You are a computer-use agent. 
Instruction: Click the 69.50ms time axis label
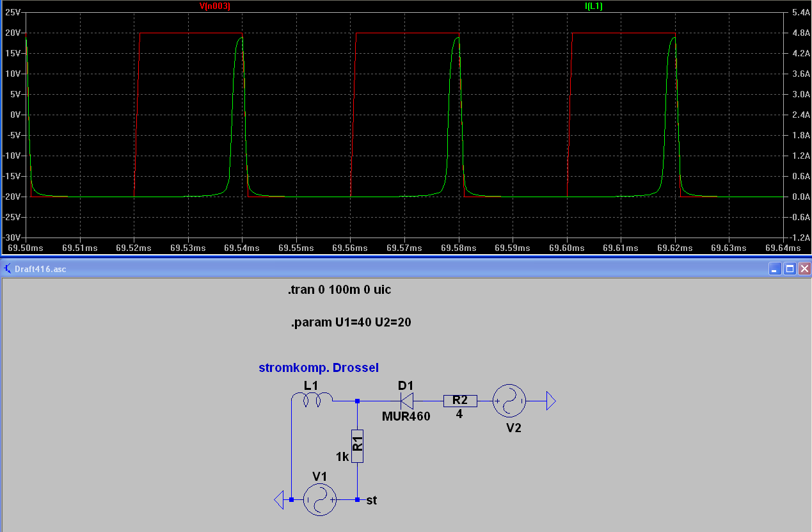click(x=25, y=247)
